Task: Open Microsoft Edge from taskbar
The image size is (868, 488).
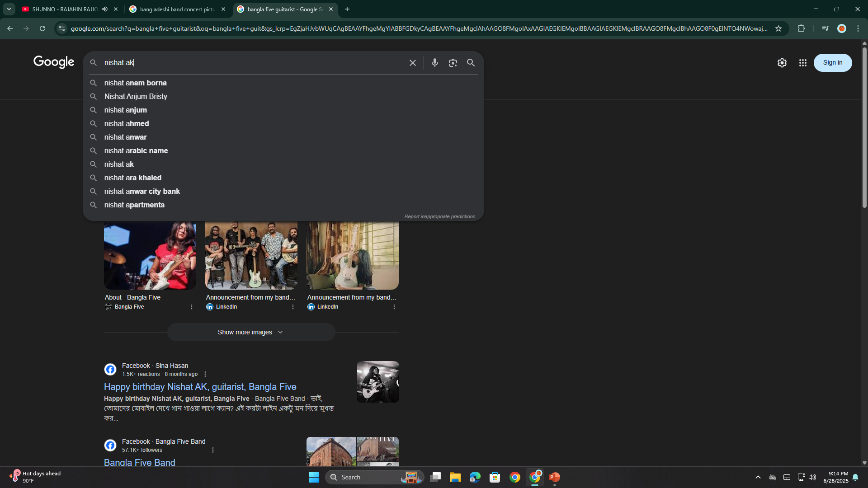Action: point(475,477)
